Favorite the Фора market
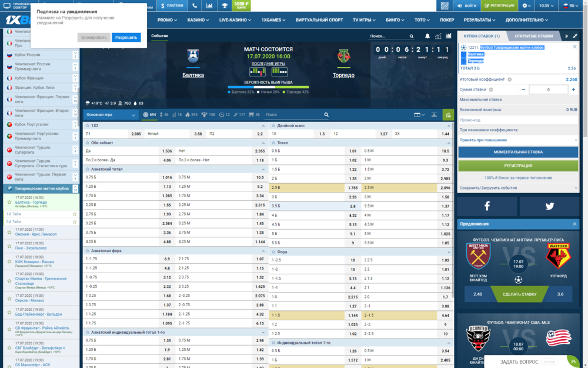588x368 pixels. coord(273,253)
